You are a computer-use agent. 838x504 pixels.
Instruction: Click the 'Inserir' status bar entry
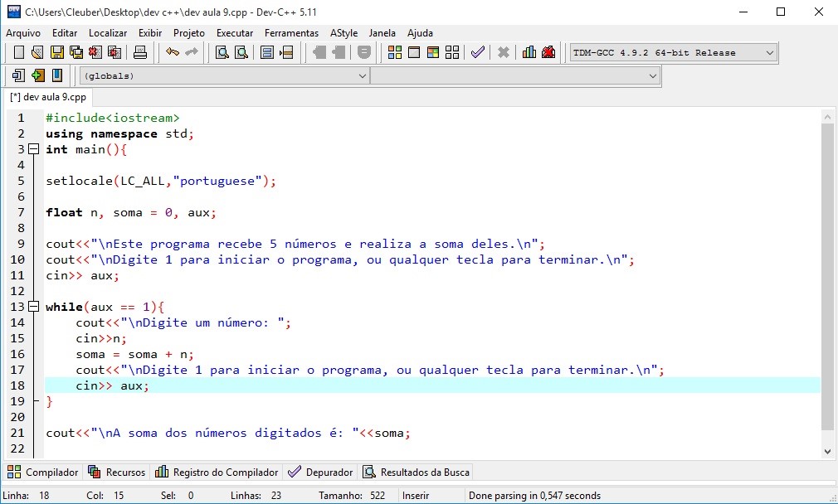point(416,496)
